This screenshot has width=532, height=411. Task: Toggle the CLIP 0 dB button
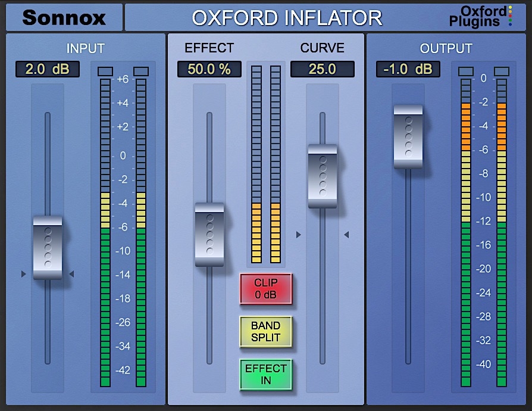coord(265,289)
